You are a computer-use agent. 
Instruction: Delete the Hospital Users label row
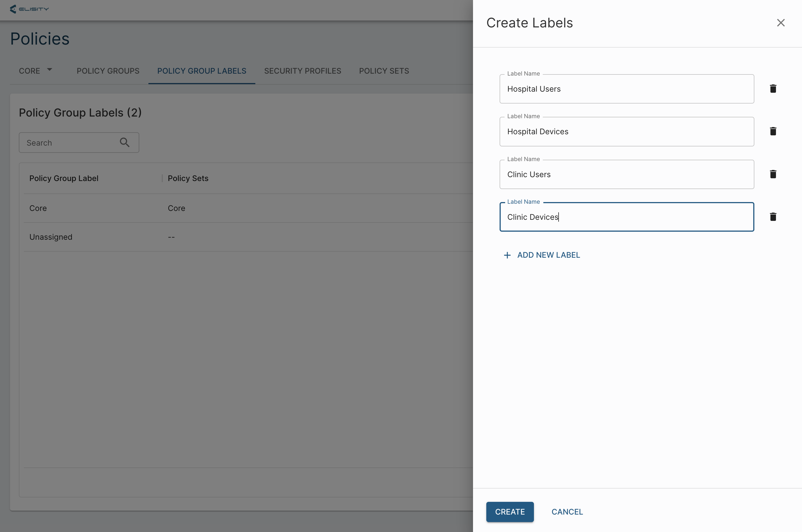click(773, 89)
